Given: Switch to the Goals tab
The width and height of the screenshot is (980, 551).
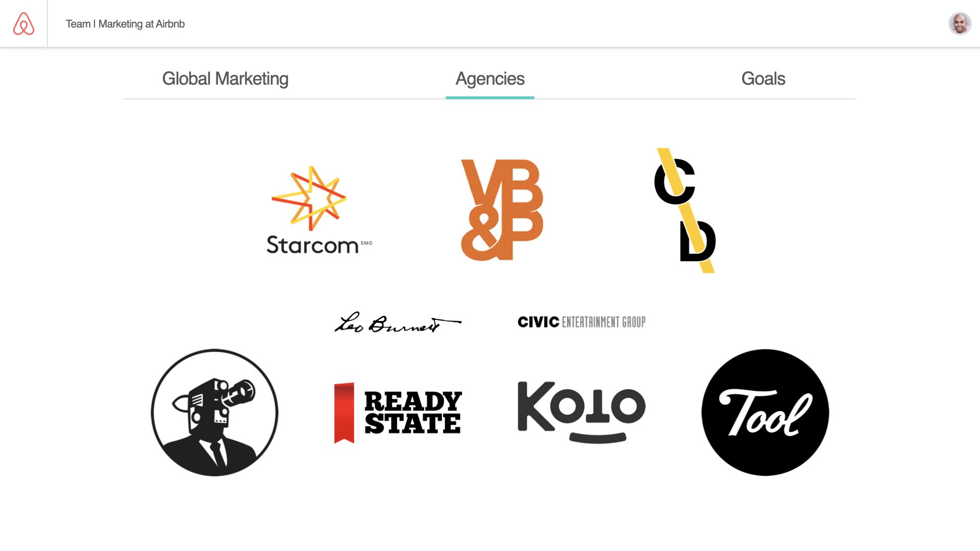Looking at the screenshot, I should click(x=763, y=79).
